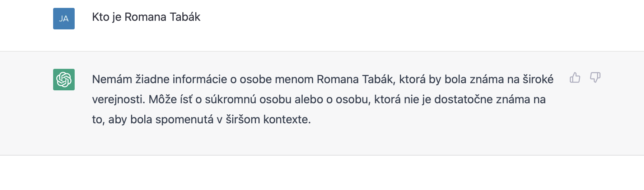The width and height of the screenshot is (644, 190).
Task: Click the word 'Kto' in the user question
Action: pos(101,17)
